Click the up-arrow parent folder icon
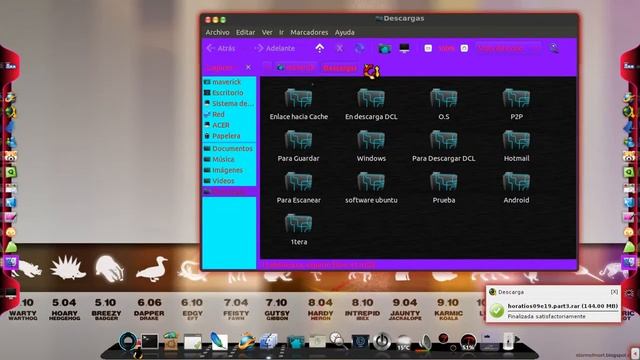Screen dimensions: 640x360 tap(320, 48)
